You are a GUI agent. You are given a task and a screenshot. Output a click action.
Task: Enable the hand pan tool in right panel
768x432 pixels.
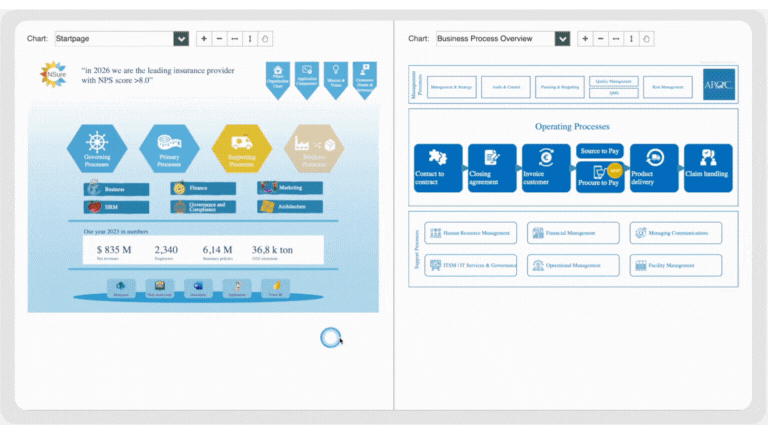tap(647, 39)
